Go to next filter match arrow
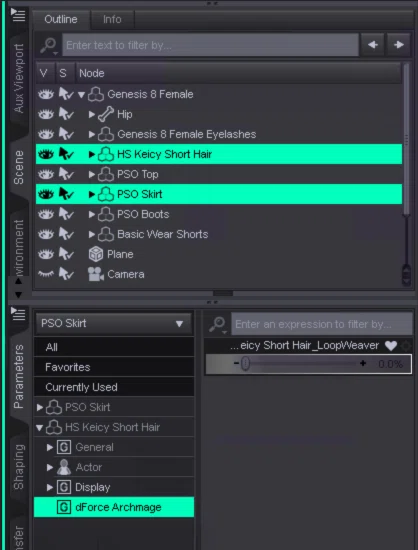This screenshot has width=418, height=550. [x=399, y=45]
